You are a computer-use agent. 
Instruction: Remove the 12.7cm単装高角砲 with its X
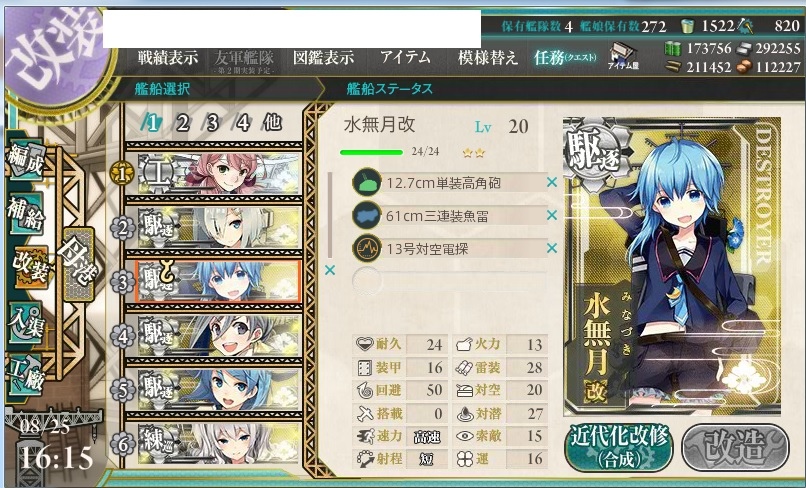tap(552, 182)
